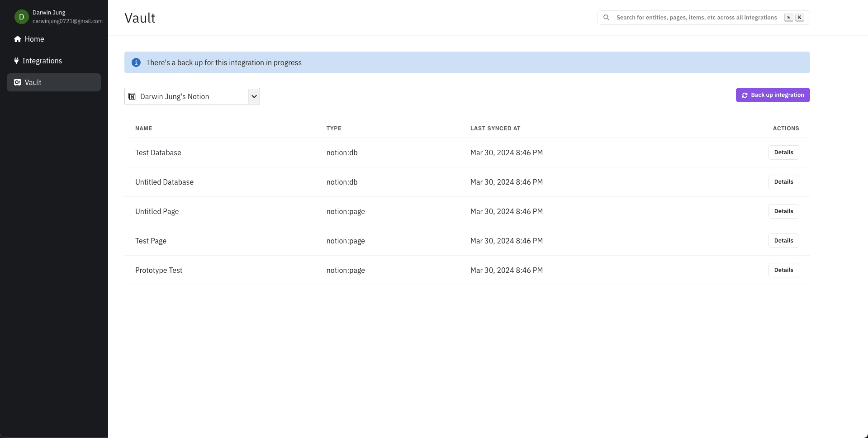The height and width of the screenshot is (438, 868).
Task: Expand the integration dropdown chevron
Action: pyautogui.click(x=254, y=96)
